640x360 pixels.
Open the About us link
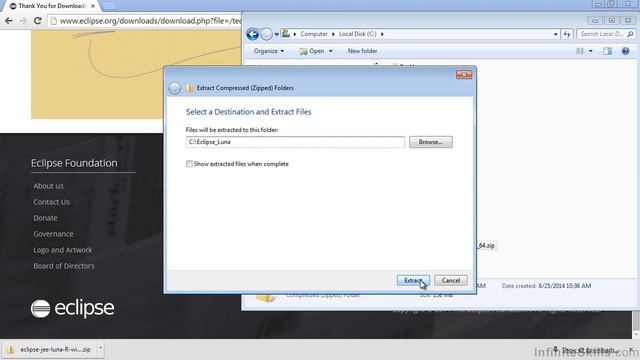point(48,186)
